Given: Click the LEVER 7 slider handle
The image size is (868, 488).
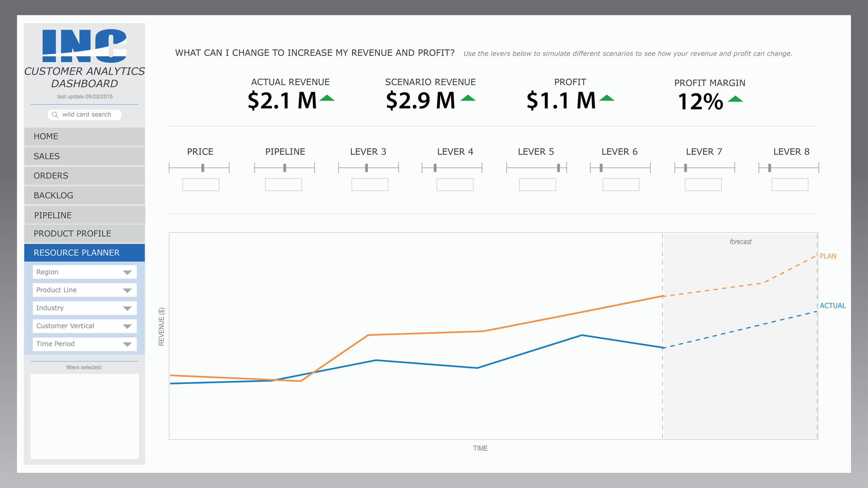Looking at the screenshot, I should pyautogui.click(x=686, y=168).
